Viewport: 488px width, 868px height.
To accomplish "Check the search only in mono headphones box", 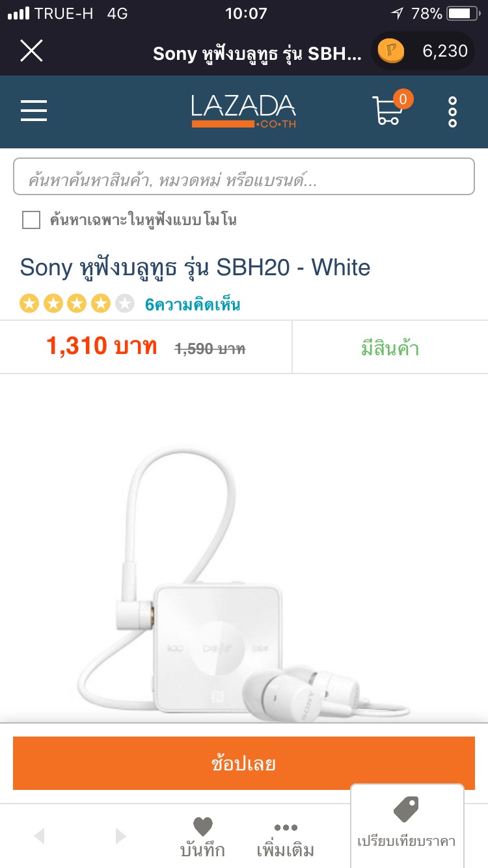I will point(31,220).
